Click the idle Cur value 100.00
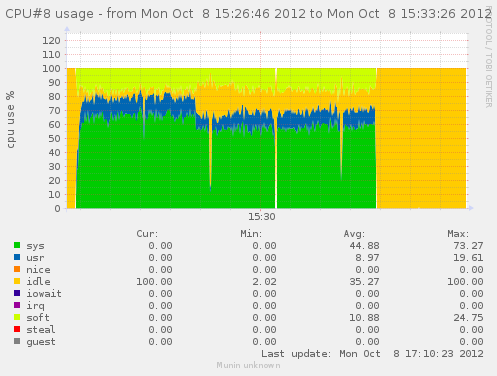The height and width of the screenshot is (376, 497). point(154,282)
